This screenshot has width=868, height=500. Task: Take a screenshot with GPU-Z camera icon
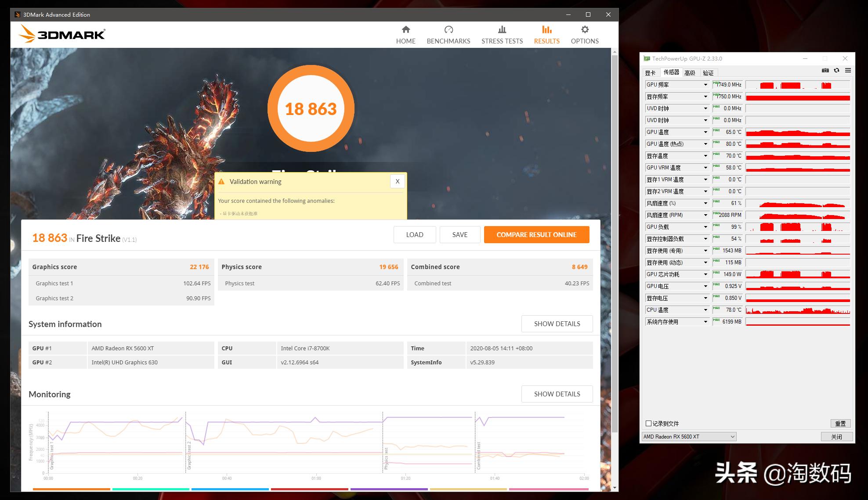[x=825, y=70]
